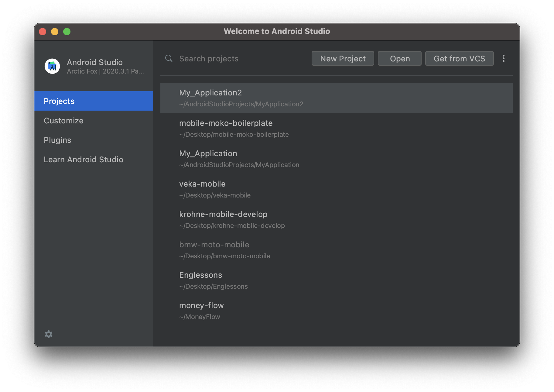Click the Arctic Fox version text
554x392 pixels.
(105, 71)
